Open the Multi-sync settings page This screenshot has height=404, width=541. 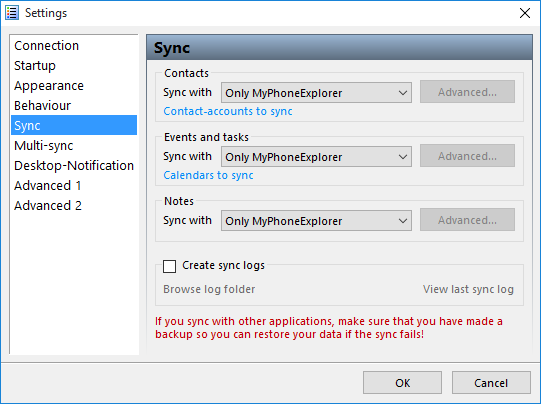pyautogui.click(x=74, y=145)
